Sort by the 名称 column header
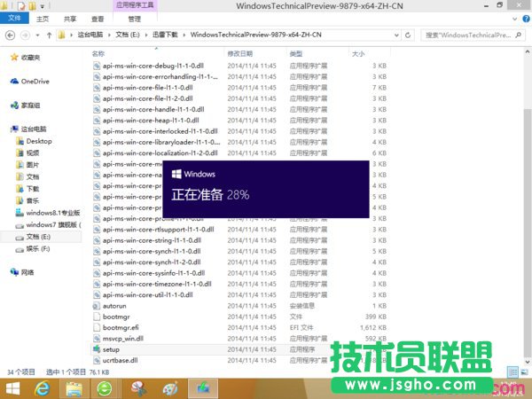 (98, 53)
